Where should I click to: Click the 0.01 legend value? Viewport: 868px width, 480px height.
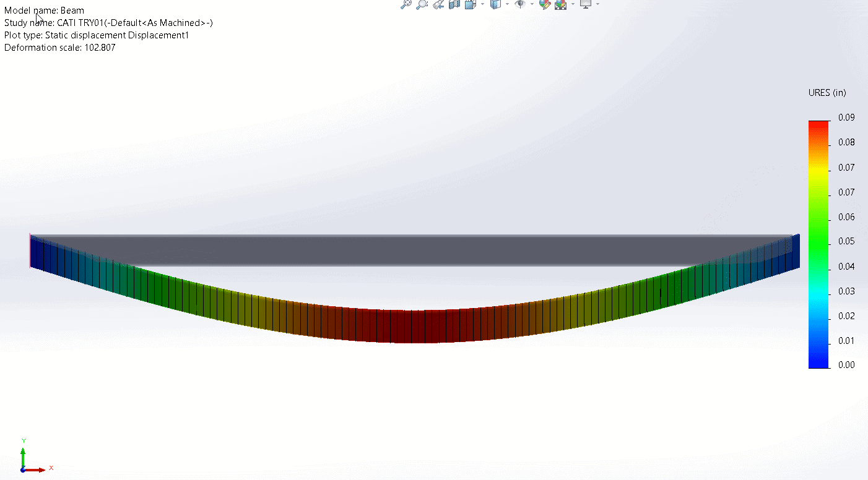(x=846, y=340)
